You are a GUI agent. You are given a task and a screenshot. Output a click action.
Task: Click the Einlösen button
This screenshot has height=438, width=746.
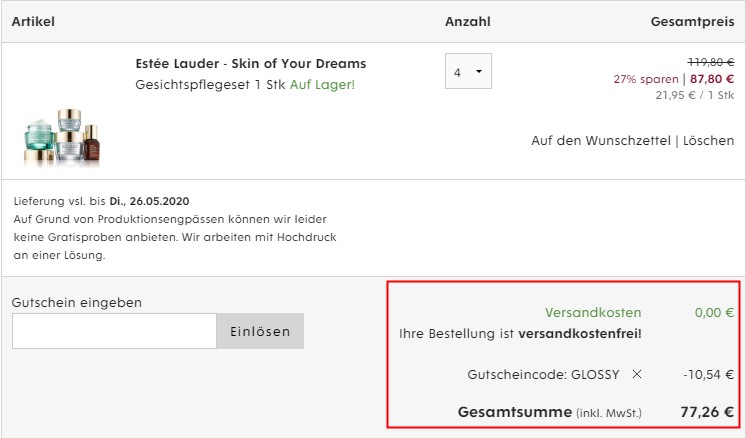pos(260,331)
